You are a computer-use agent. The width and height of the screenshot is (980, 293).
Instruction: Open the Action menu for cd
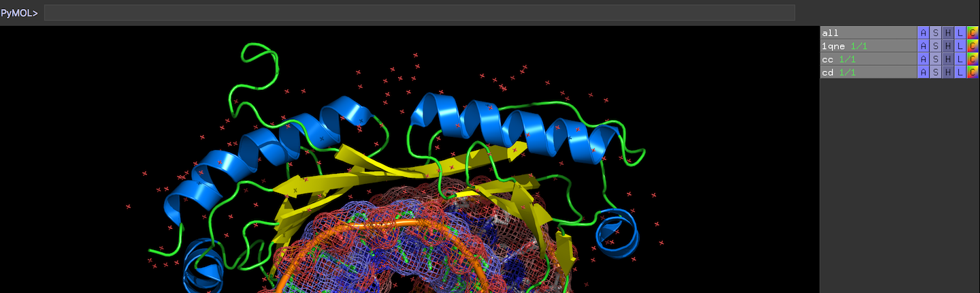tap(924, 72)
